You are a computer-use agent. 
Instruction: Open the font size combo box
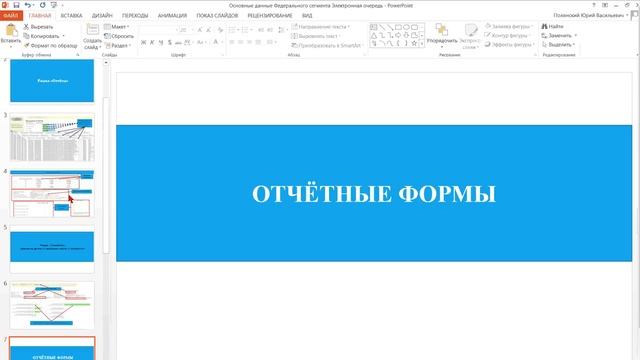point(186,30)
